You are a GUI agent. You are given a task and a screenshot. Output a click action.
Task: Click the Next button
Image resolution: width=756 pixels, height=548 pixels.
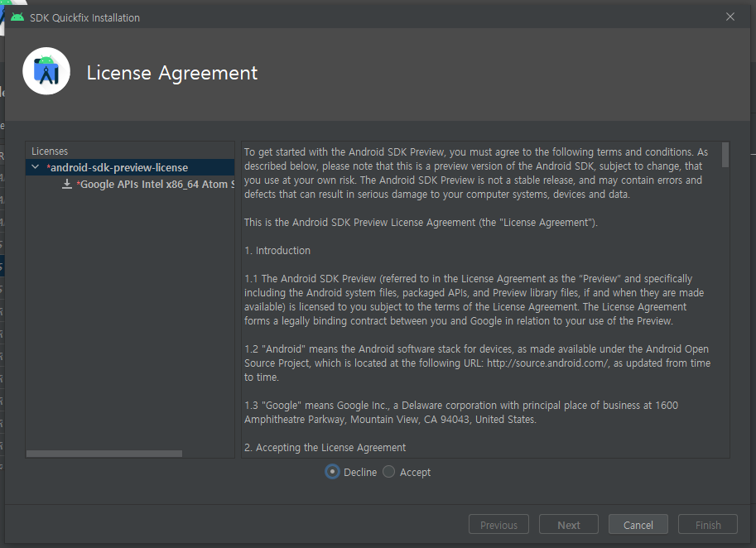click(x=568, y=524)
